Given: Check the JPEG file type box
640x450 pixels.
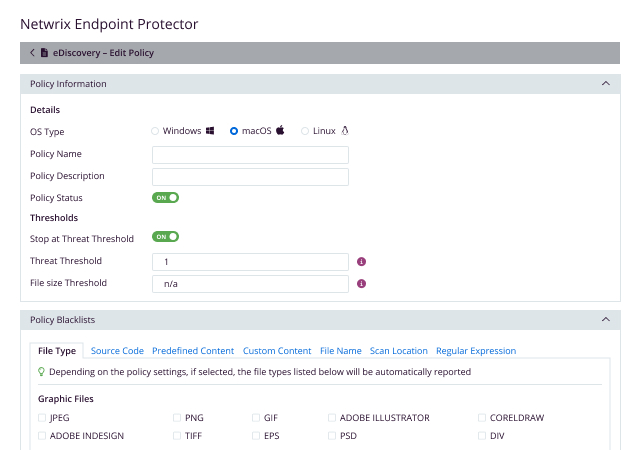Looking at the screenshot, I should point(42,417).
